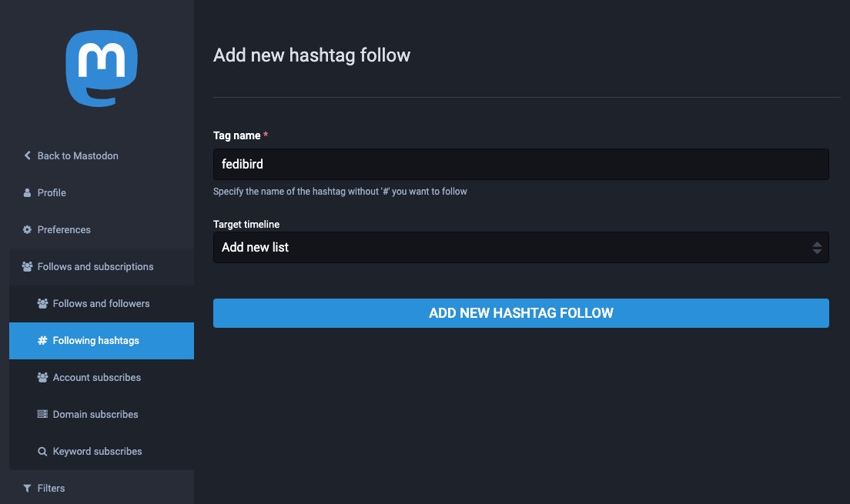Image resolution: width=850 pixels, height=504 pixels.
Task: Click the Mastodon logo
Action: [102, 68]
